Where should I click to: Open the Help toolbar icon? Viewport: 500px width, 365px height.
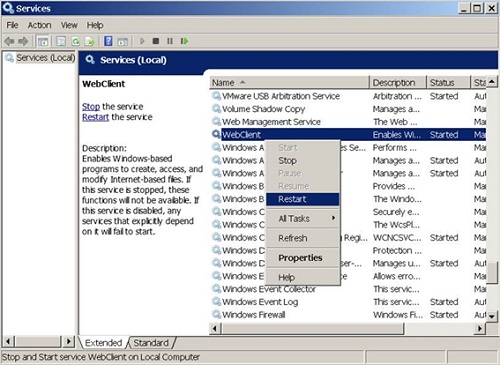point(108,41)
